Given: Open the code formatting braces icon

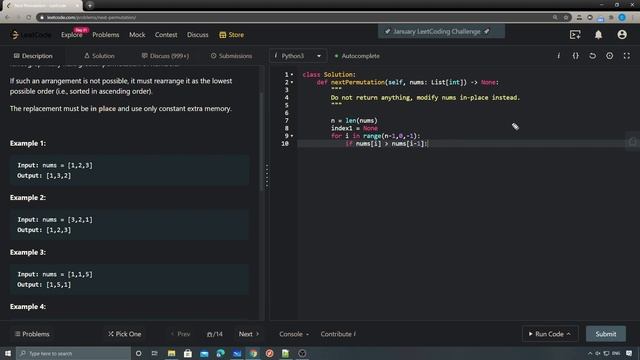Looking at the screenshot, I should tap(576, 56).
